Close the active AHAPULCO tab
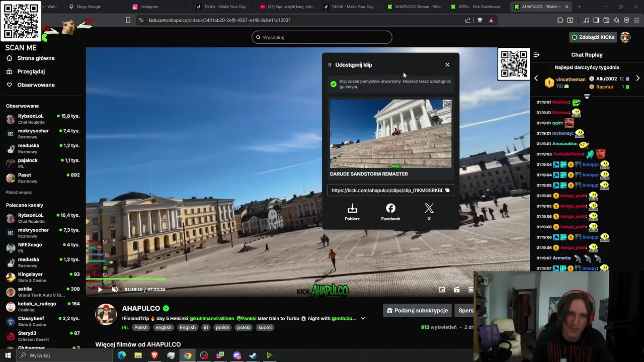 [x=567, y=7]
